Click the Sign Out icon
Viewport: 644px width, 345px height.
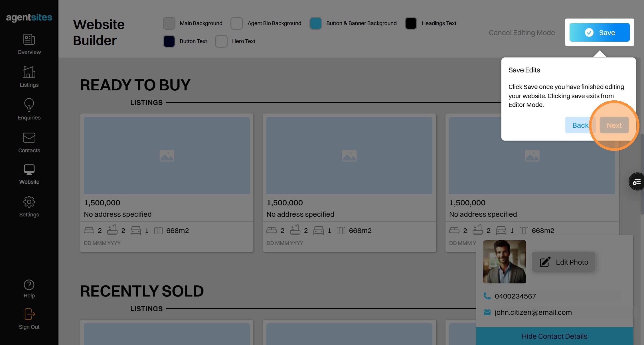pyautogui.click(x=29, y=314)
